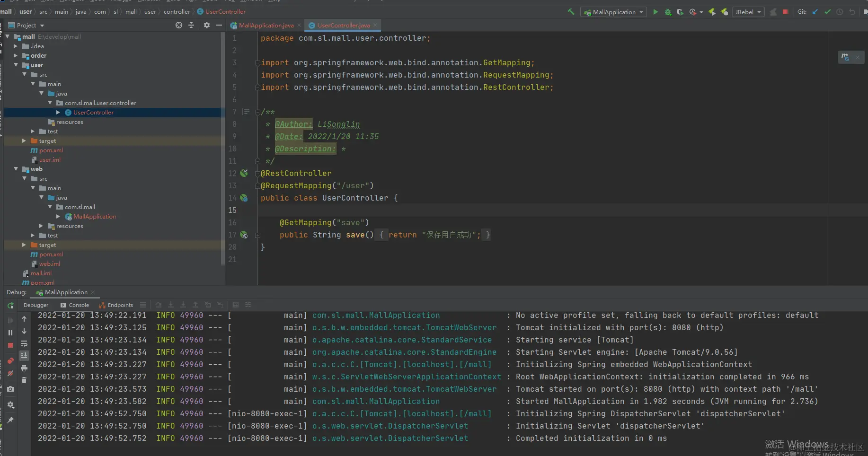This screenshot has width=868, height=456.
Task: Toggle scroll to end of console
Action: point(24,356)
